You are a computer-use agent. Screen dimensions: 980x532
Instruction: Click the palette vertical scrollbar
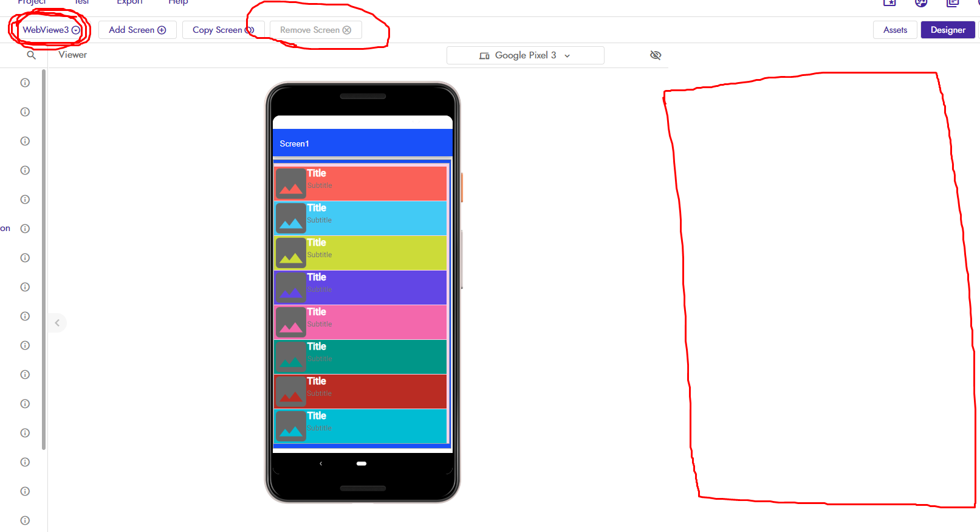point(44,260)
